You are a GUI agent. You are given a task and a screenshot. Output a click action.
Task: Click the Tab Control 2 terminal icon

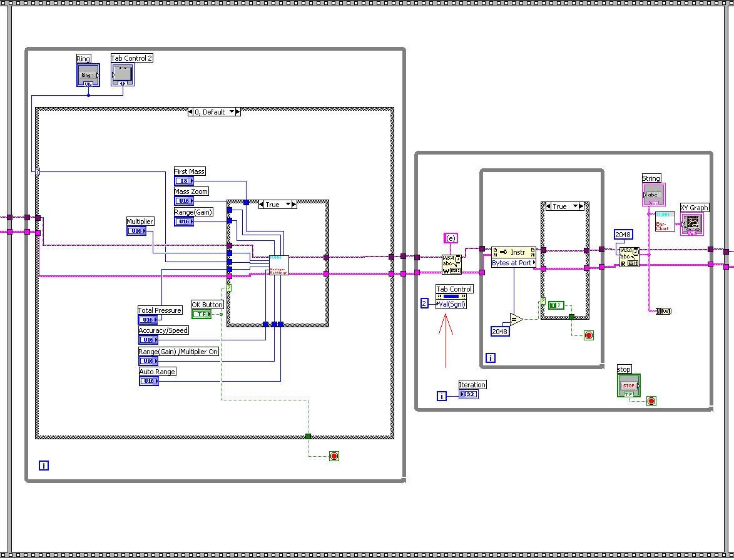click(x=123, y=74)
